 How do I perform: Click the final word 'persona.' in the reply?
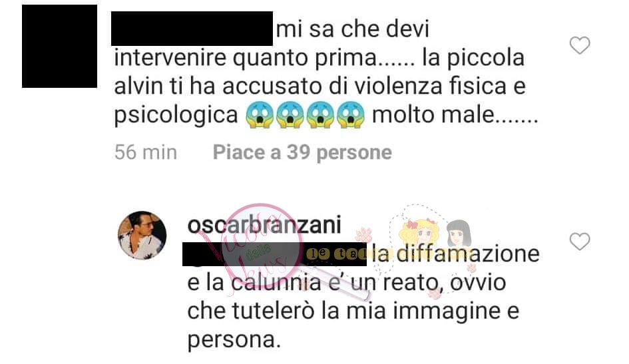pyautogui.click(x=234, y=340)
